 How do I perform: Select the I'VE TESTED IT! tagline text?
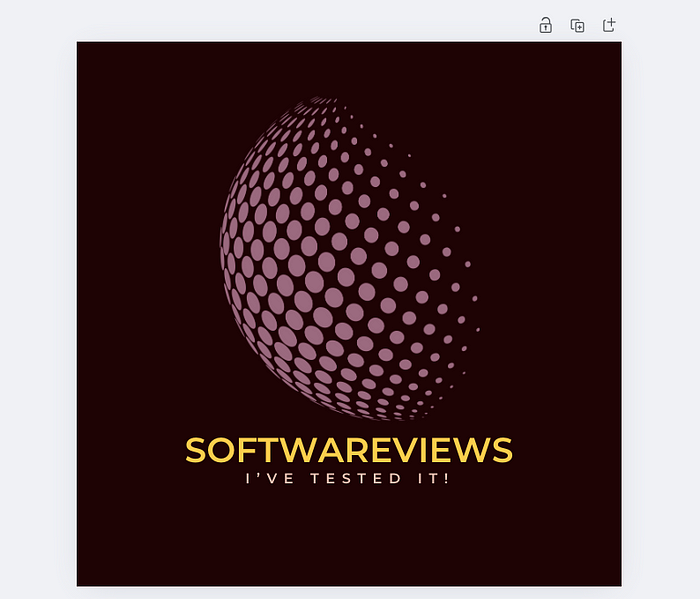347,478
